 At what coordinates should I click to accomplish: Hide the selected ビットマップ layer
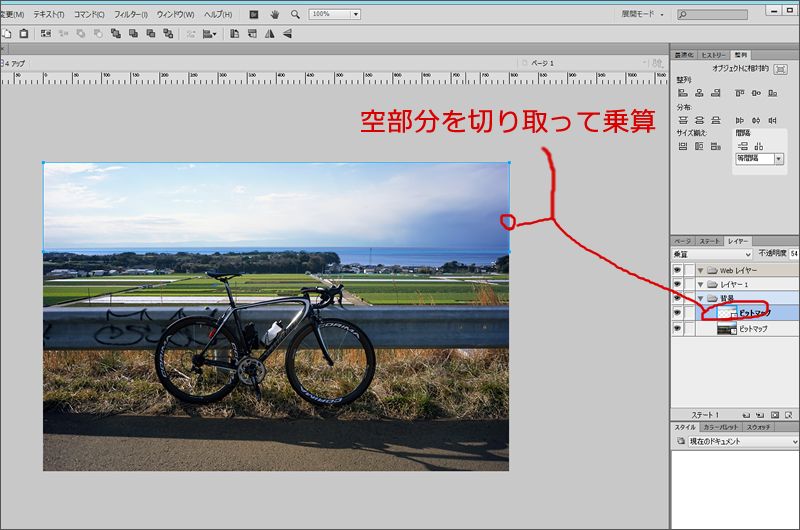tap(677, 312)
